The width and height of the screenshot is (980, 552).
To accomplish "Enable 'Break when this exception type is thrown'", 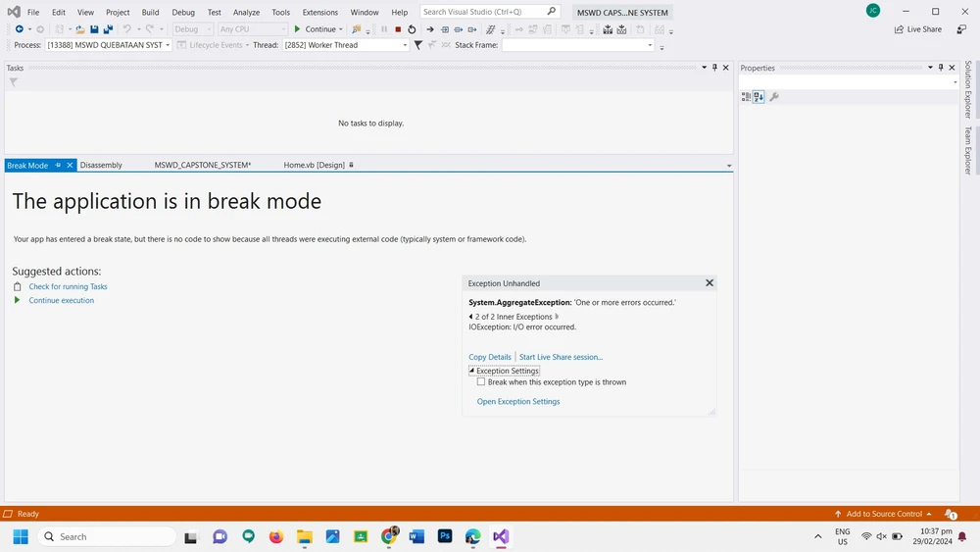I will click(481, 382).
